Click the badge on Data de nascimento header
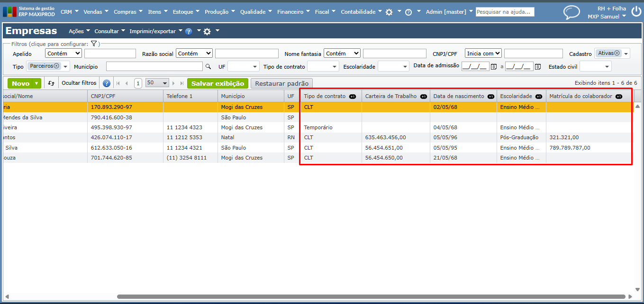 pyautogui.click(x=491, y=97)
